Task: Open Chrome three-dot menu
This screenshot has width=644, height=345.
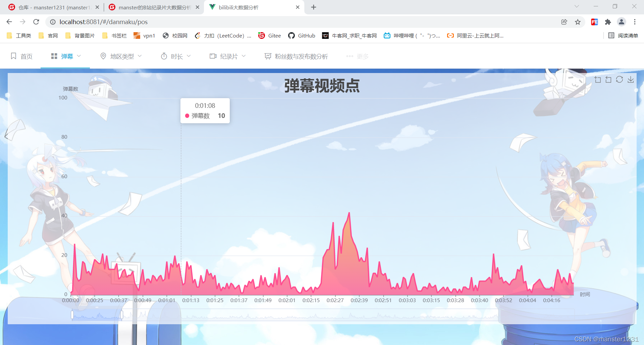Action: click(635, 22)
